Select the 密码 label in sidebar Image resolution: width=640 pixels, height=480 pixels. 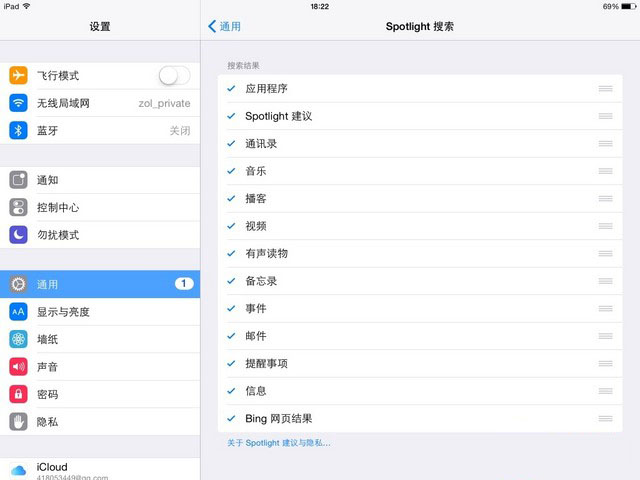47,394
